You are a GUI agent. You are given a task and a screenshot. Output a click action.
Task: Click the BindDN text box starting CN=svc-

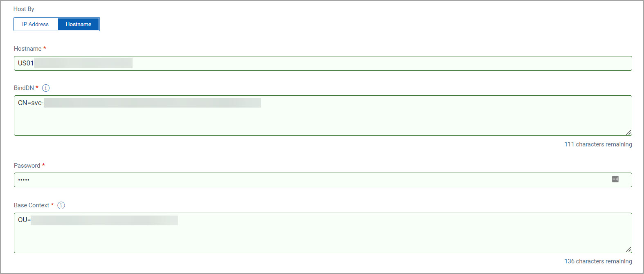pyautogui.click(x=286, y=115)
